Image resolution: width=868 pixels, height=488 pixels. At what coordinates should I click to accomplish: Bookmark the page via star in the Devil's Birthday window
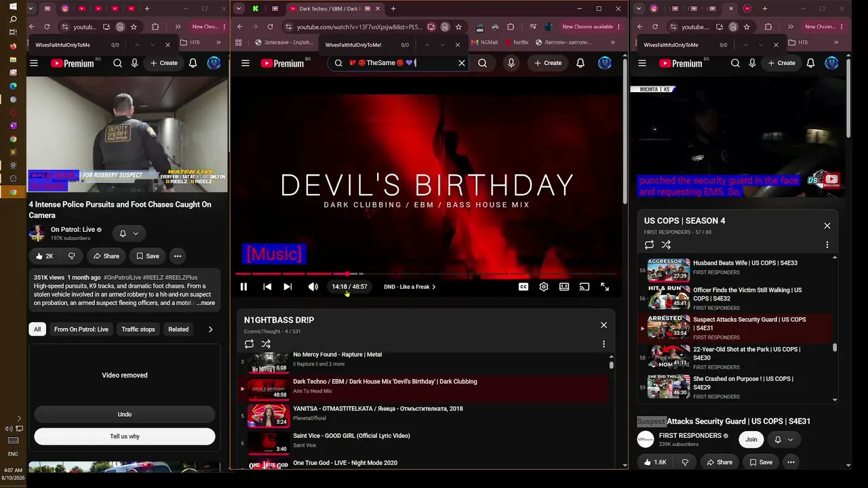(458, 27)
